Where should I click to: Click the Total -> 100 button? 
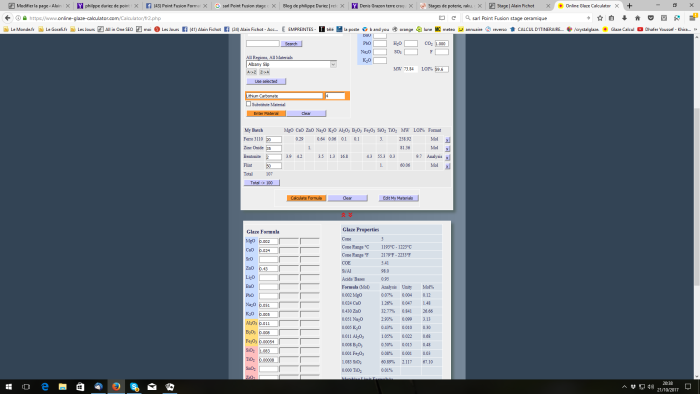[262, 183]
